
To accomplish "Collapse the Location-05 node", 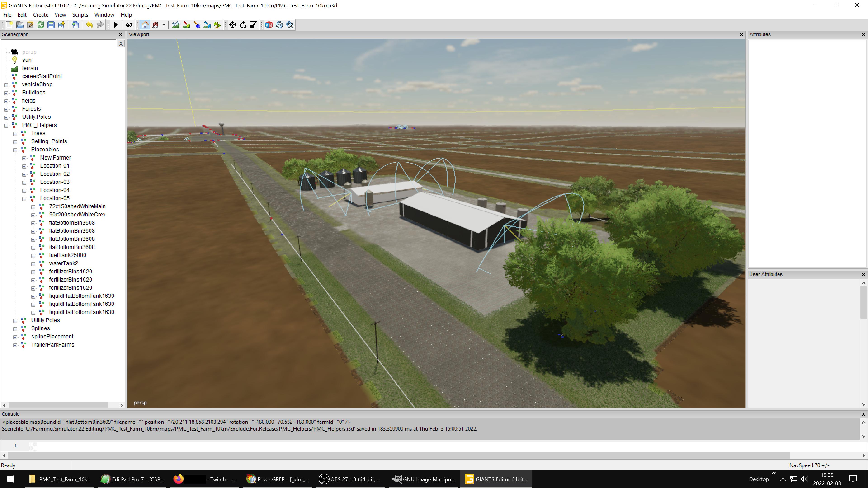I will pos(24,199).
